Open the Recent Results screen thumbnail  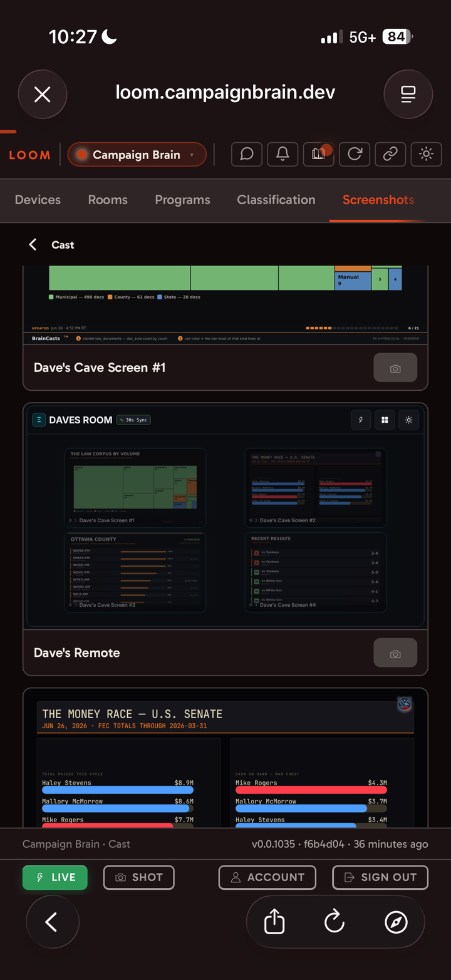[316, 572]
